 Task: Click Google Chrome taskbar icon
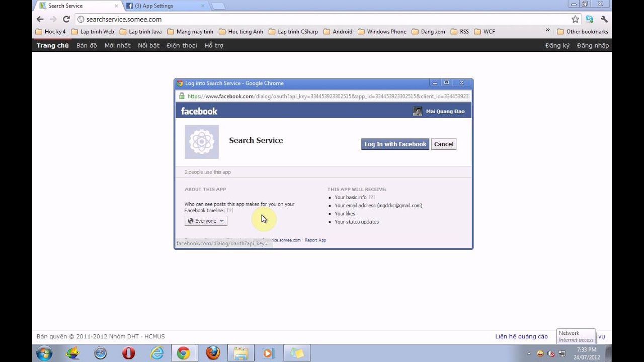click(184, 353)
